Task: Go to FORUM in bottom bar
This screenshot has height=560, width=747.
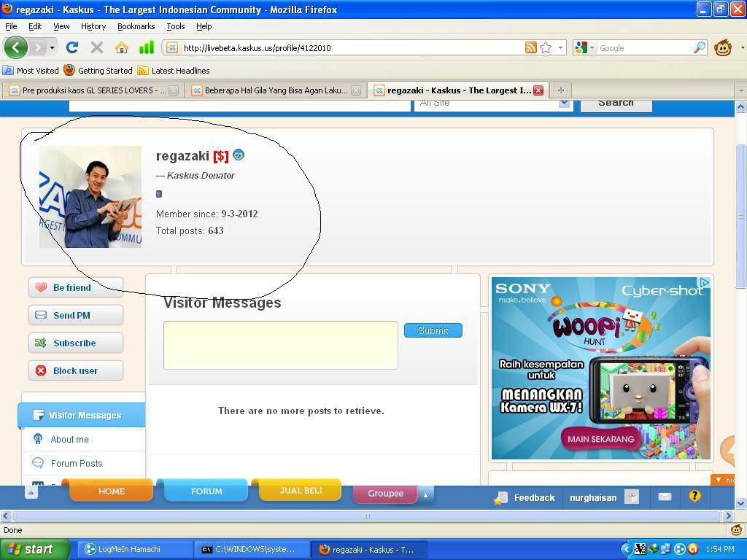Action: tap(206, 491)
